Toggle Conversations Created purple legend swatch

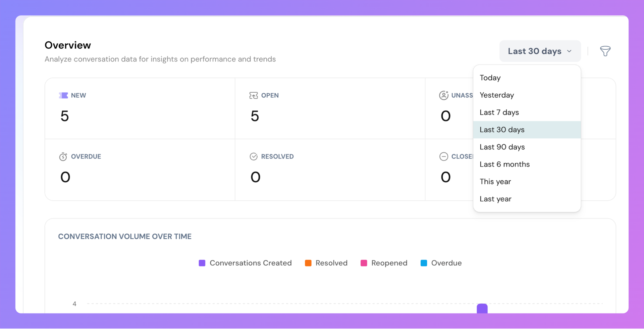202,263
